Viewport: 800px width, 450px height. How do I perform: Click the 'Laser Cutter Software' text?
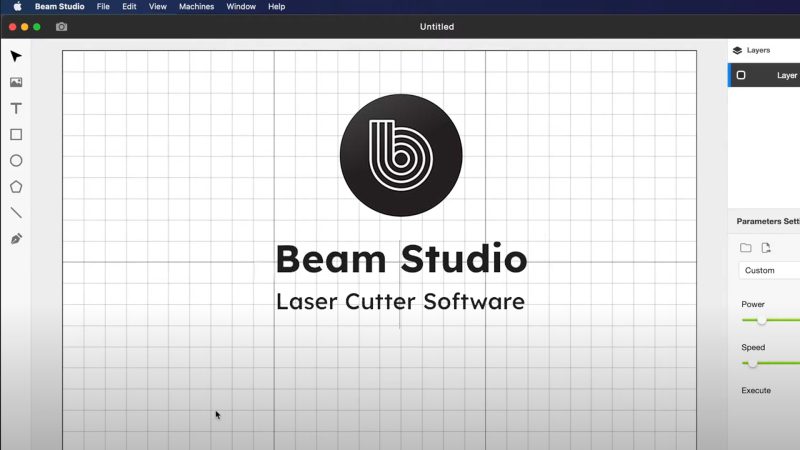pyautogui.click(x=401, y=302)
